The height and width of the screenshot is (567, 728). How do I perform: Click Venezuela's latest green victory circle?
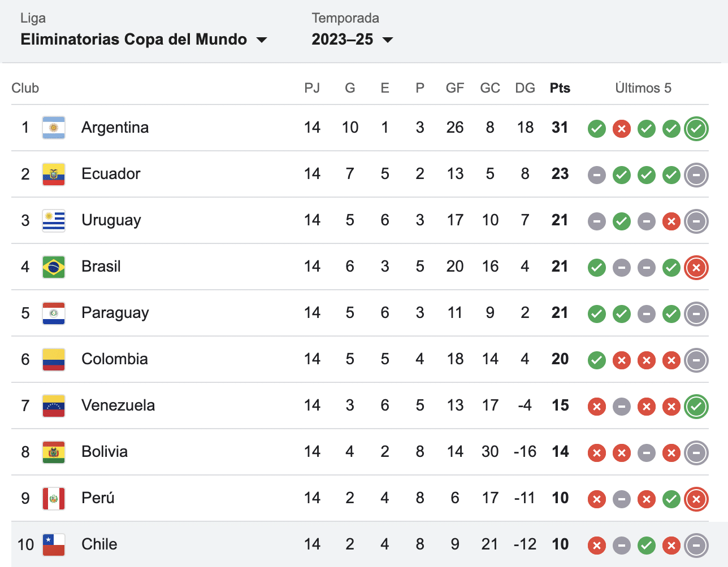(x=696, y=407)
